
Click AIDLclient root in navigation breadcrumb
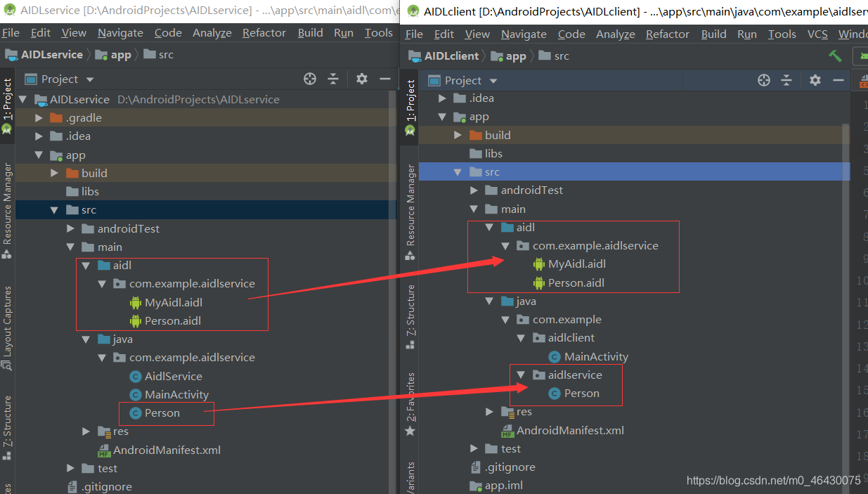(444, 56)
